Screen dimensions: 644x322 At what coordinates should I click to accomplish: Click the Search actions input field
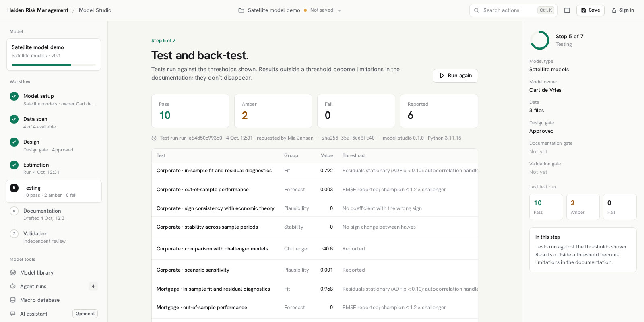[x=513, y=10]
